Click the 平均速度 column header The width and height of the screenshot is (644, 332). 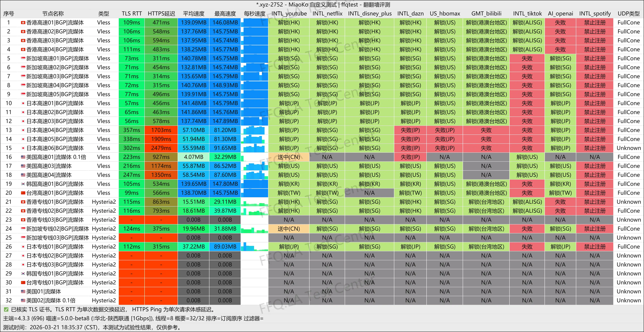(x=194, y=13)
